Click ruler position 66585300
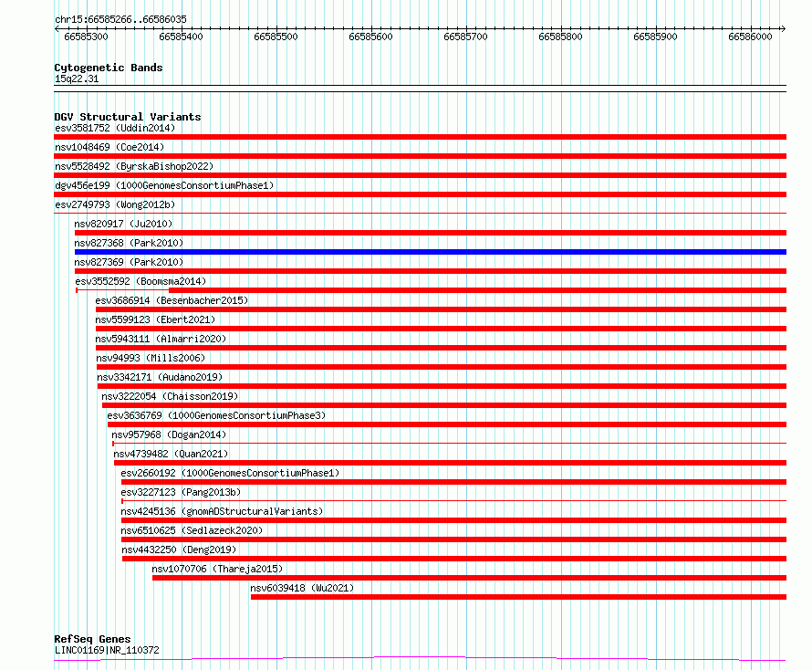 (86, 37)
